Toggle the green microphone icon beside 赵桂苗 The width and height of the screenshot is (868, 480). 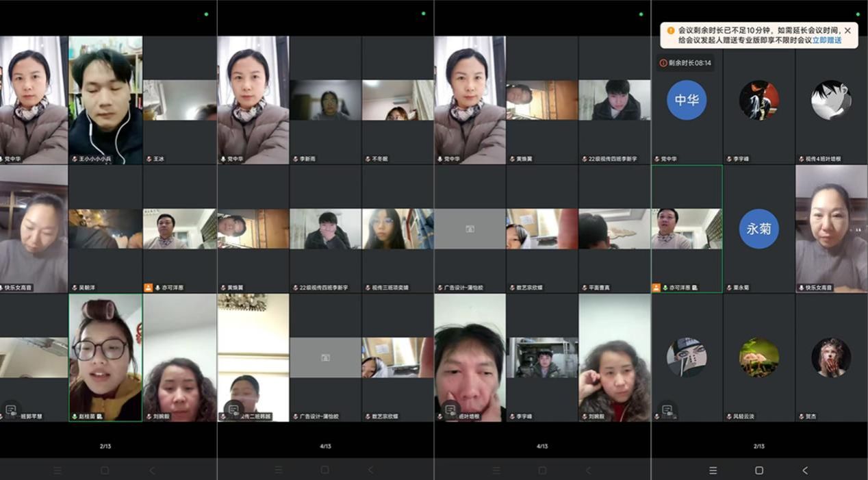click(x=75, y=416)
